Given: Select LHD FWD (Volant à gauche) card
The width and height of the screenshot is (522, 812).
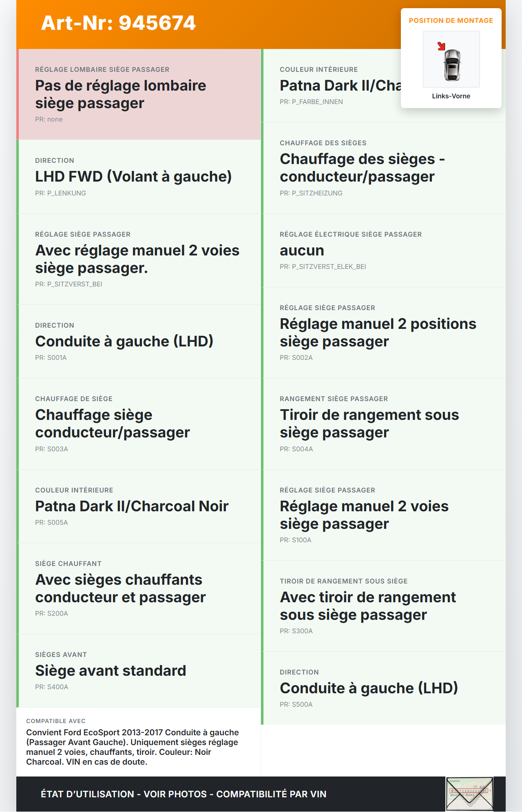Looking at the screenshot, I should click(x=139, y=177).
